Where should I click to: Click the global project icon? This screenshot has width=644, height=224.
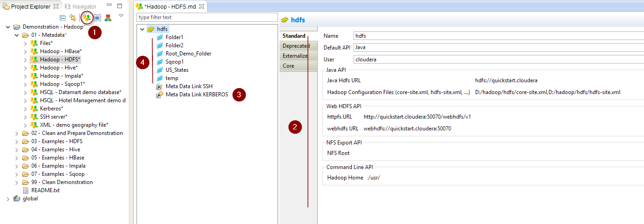point(17,199)
